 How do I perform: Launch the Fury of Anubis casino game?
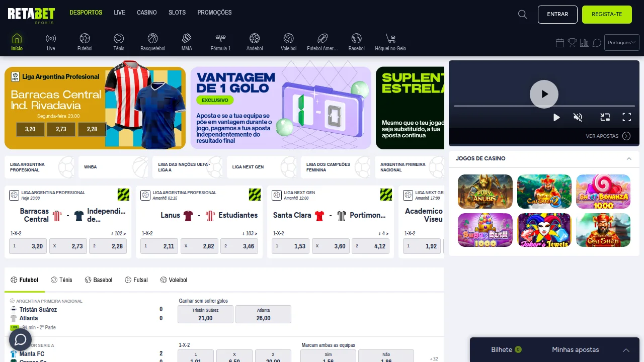pos(485,192)
